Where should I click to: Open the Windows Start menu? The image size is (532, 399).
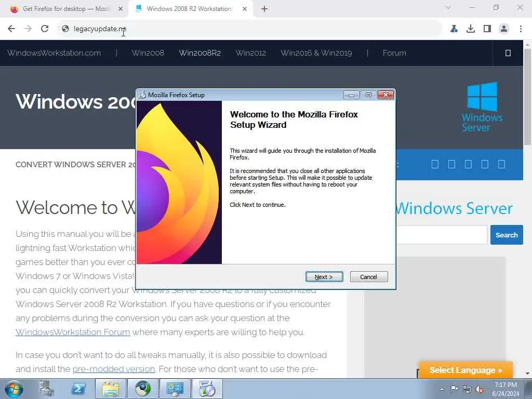point(14,389)
